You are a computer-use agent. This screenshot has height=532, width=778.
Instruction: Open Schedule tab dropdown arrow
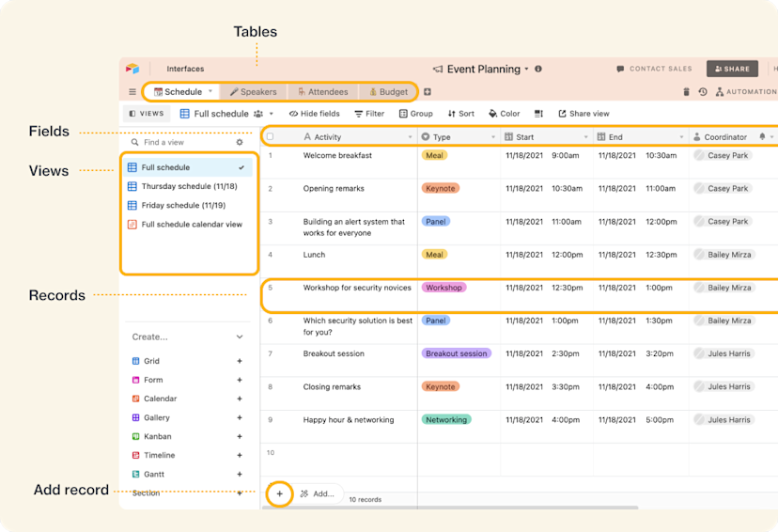click(210, 91)
